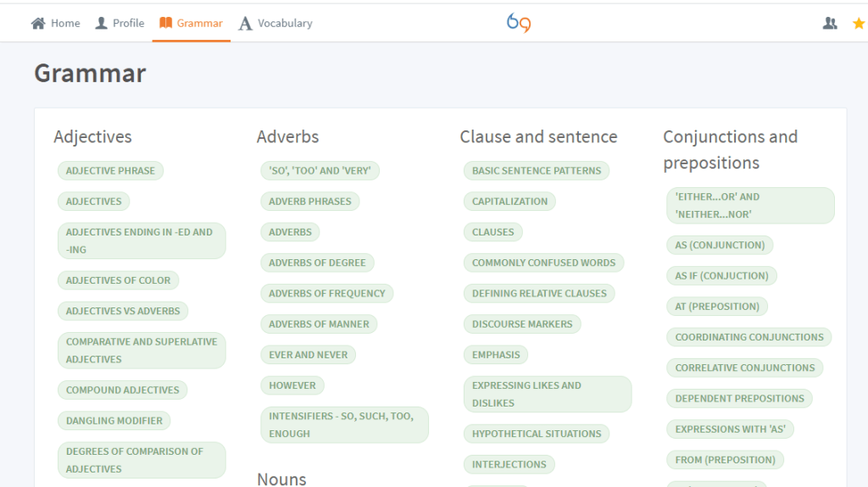Click the Vocabulary letter A icon
Viewport: 868px width, 487px height.
(x=246, y=24)
